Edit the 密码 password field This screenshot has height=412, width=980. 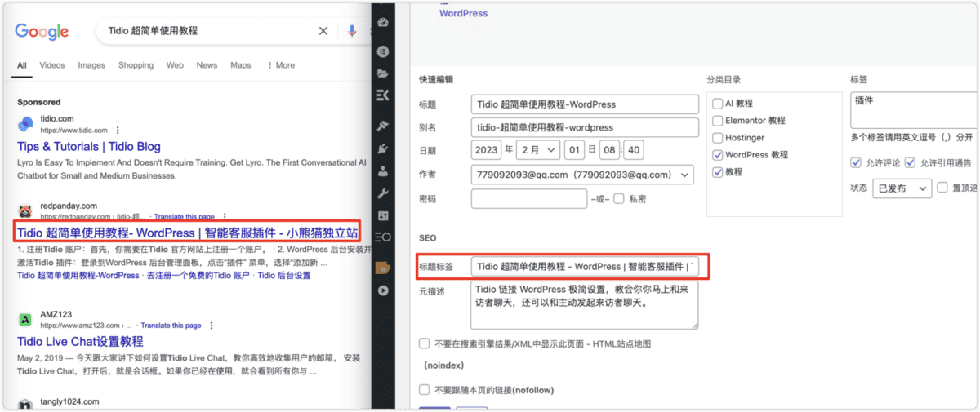528,198
